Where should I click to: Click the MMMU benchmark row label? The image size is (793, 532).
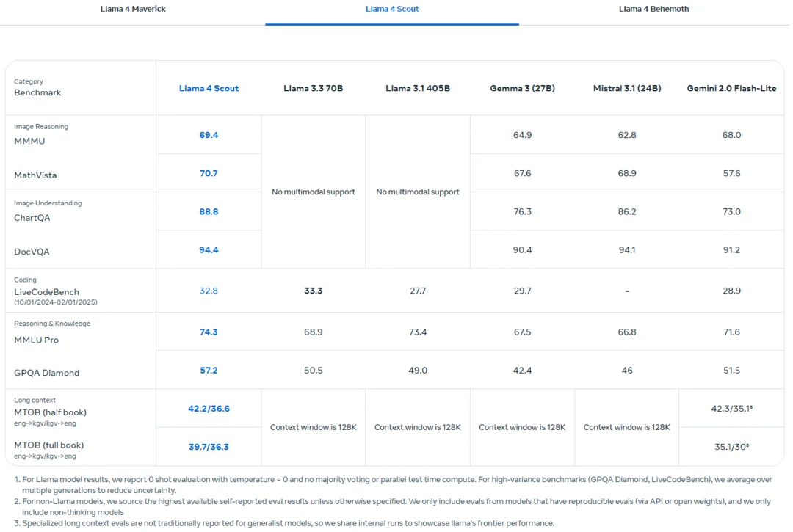pos(29,142)
